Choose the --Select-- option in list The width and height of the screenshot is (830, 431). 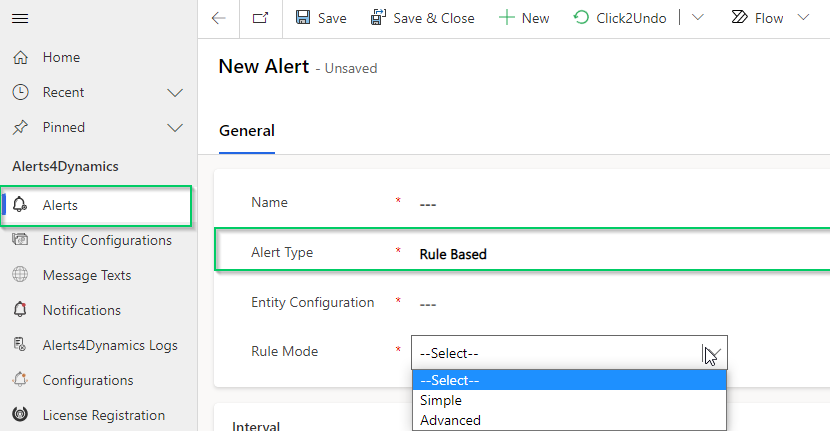click(569, 380)
